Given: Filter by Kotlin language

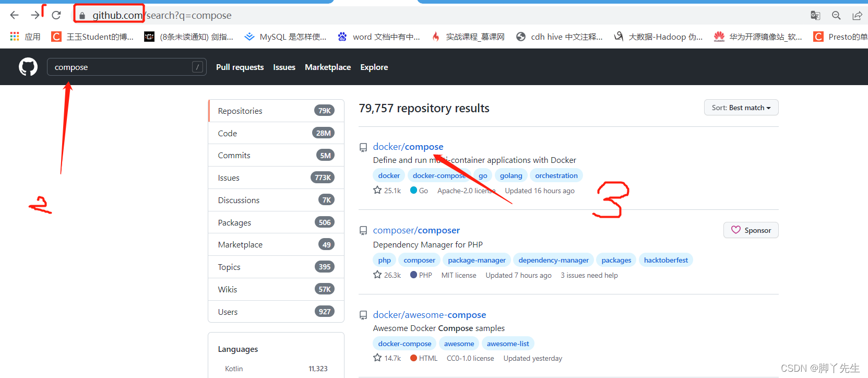Looking at the screenshot, I should click(x=276, y=369).
